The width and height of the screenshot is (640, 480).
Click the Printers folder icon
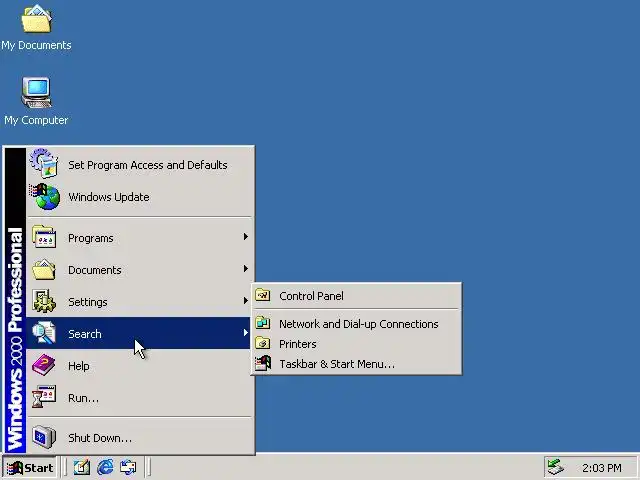(263, 343)
